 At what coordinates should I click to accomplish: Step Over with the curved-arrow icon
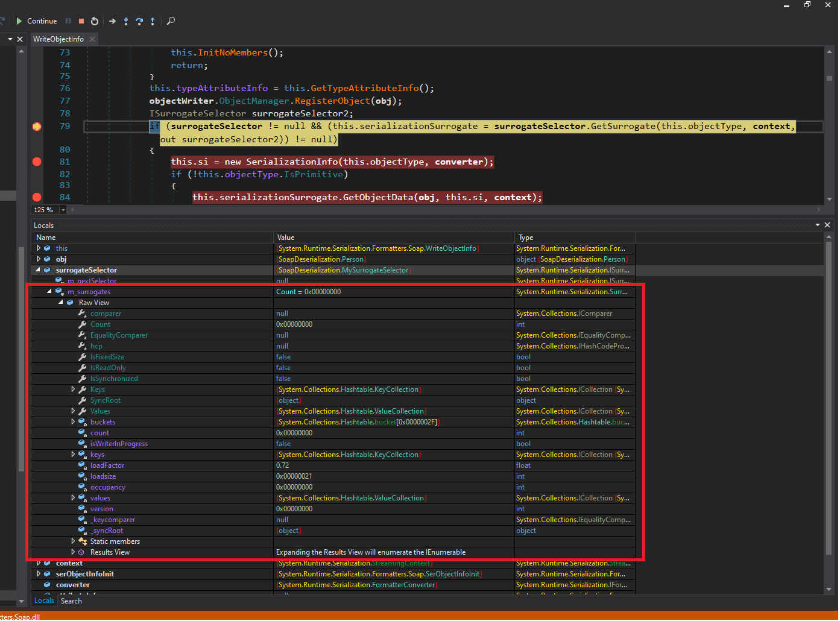pyautogui.click(x=139, y=21)
